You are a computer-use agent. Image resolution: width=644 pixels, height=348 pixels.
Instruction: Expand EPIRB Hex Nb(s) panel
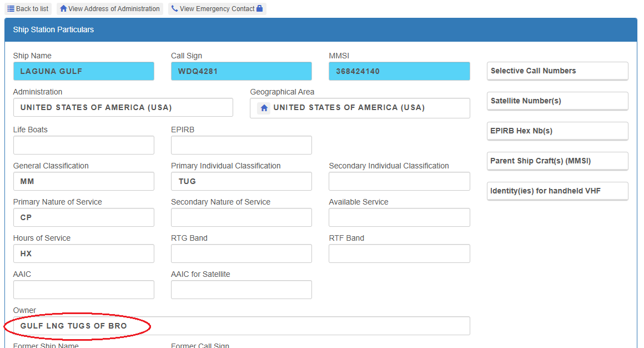(x=557, y=131)
